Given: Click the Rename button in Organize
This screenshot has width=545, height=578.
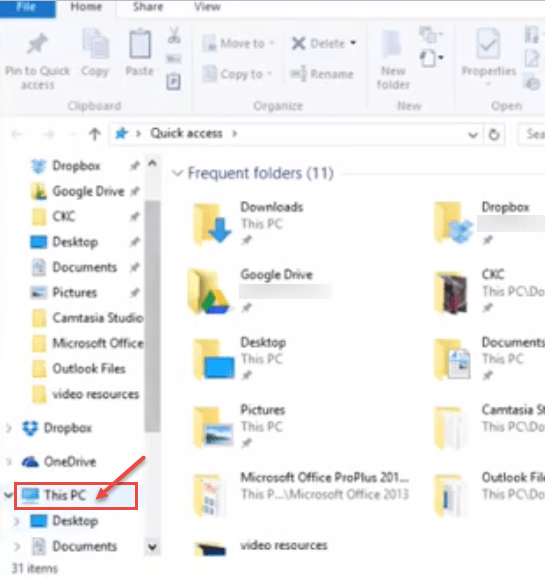Looking at the screenshot, I should click(x=322, y=74).
